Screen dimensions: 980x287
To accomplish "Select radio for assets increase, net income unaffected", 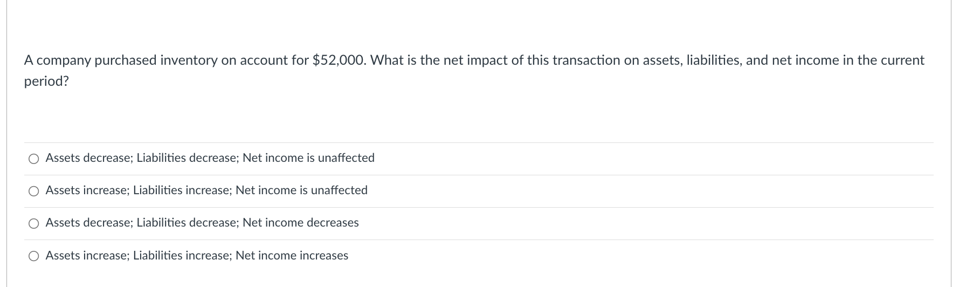I will (x=34, y=191).
